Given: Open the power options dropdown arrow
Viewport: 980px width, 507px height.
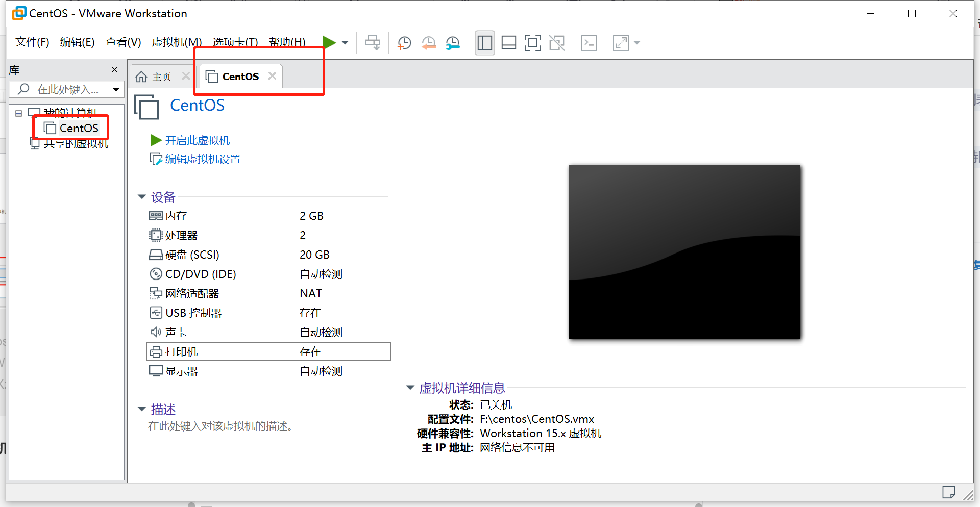Looking at the screenshot, I should [x=345, y=43].
